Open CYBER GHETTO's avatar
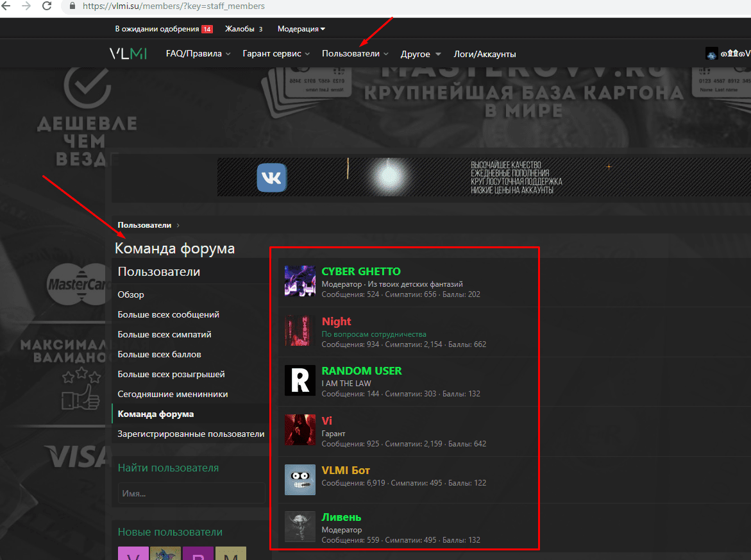The width and height of the screenshot is (751, 560). point(300,281)
